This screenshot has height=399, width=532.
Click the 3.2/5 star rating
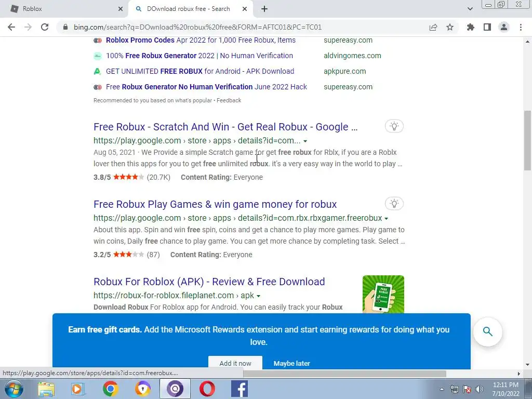pyautogui.click(x=119, y=255)
